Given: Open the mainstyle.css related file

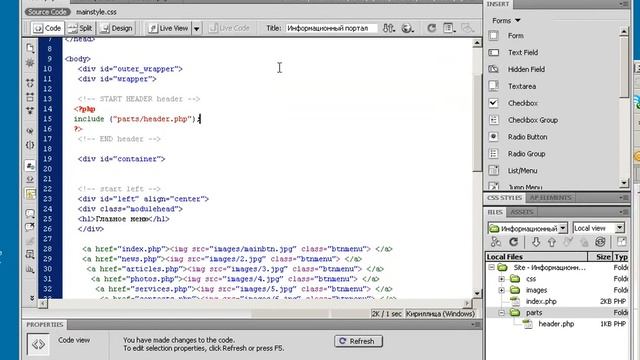Looking at the screenshot, I should (96, 12).
